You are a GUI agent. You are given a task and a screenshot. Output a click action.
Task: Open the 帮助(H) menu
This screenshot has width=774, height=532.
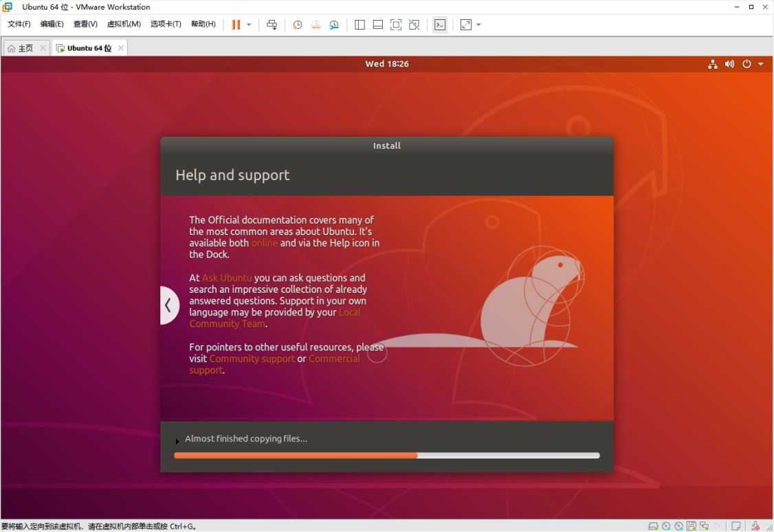click(203, 24)
